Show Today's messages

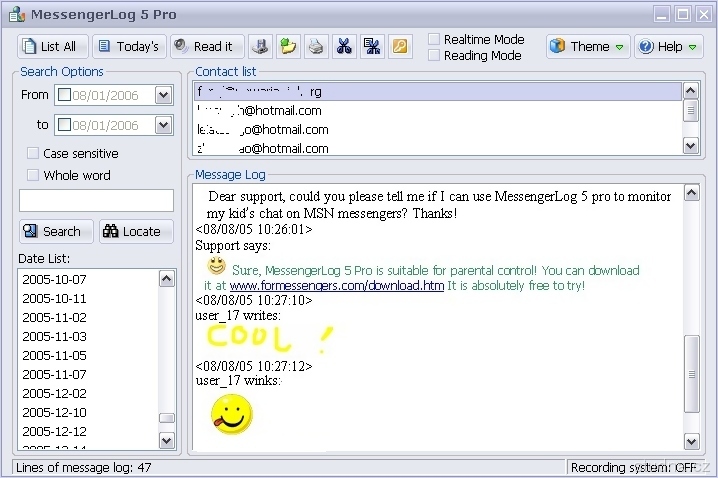coord(130,46)
